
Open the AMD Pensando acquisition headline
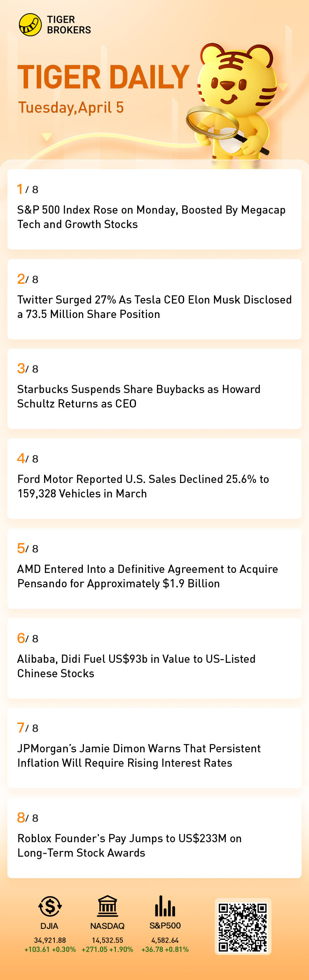pyautogui.click(x=147, y=576)
